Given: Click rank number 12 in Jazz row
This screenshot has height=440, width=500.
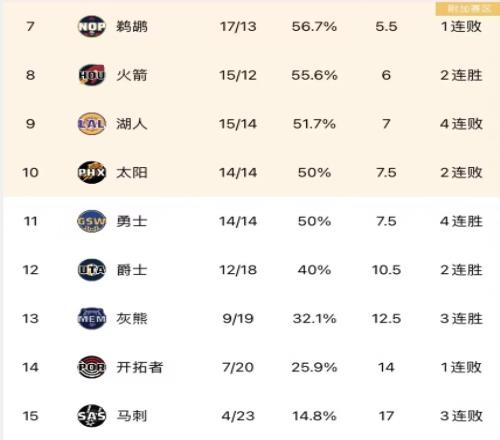Looking at the screenshot, I should tap(30, 270).
